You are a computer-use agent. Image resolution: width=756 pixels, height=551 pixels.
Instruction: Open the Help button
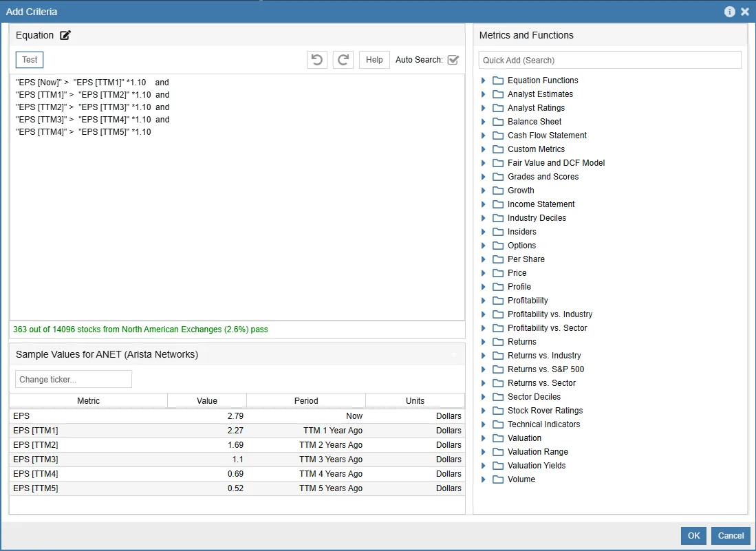(374, 60)
